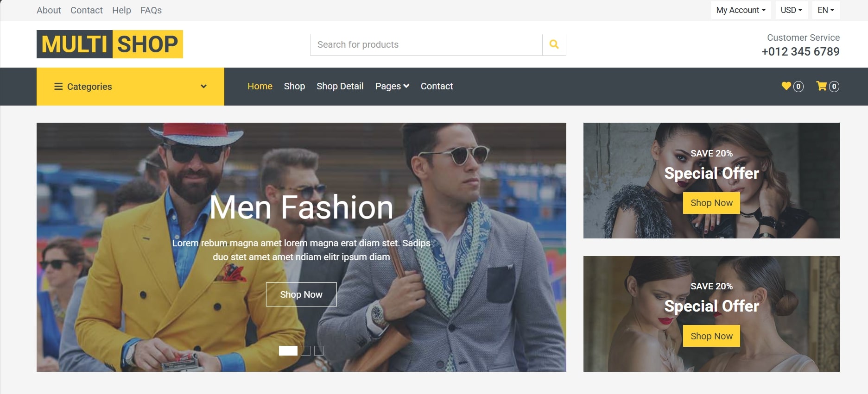Go to the Shop nav item

294,86
